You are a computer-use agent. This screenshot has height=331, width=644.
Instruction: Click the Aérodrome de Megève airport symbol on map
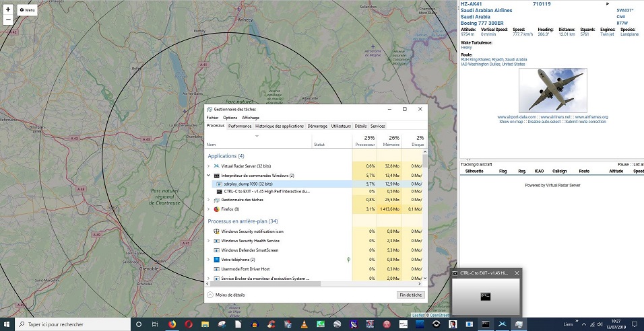373,46
